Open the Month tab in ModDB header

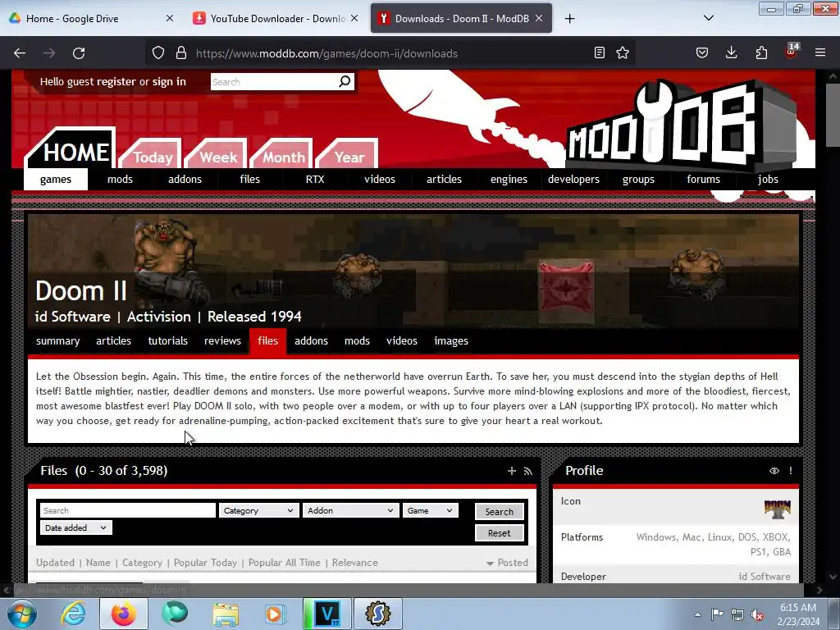[x=283, y=157]
